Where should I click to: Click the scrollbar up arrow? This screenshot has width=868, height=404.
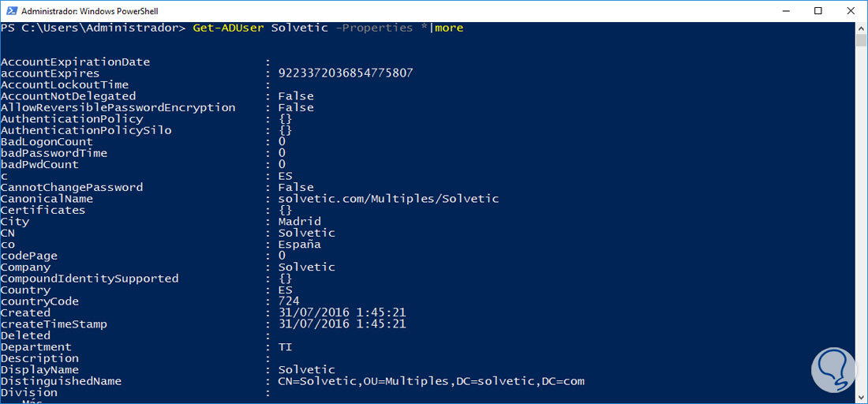(x=861, y=28)
